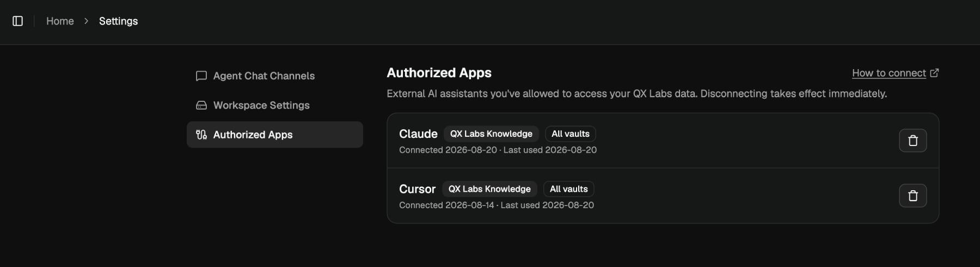Toggle the sidebar panel icon

[17, 21]
